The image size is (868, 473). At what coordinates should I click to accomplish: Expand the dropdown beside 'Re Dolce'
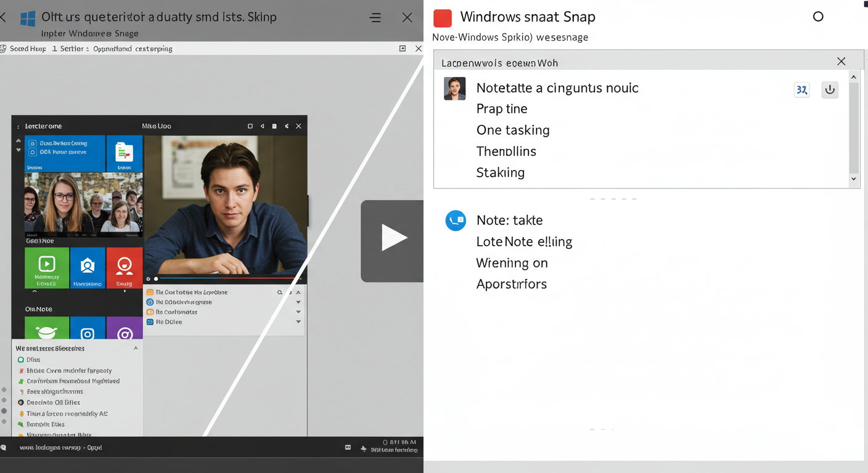click(x=298, y=321)
